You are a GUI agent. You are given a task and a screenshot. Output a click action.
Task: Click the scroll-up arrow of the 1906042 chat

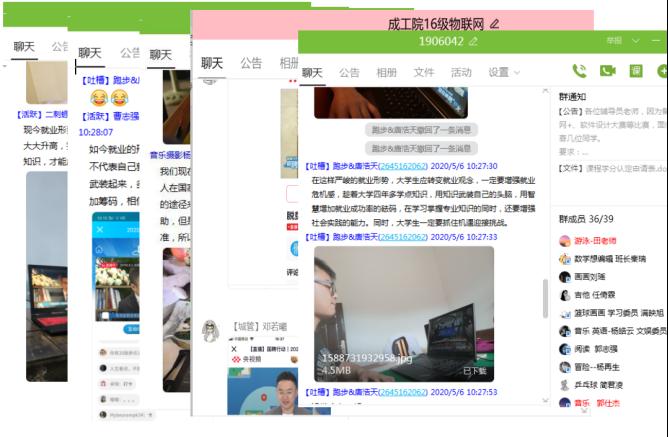point(545,91)
